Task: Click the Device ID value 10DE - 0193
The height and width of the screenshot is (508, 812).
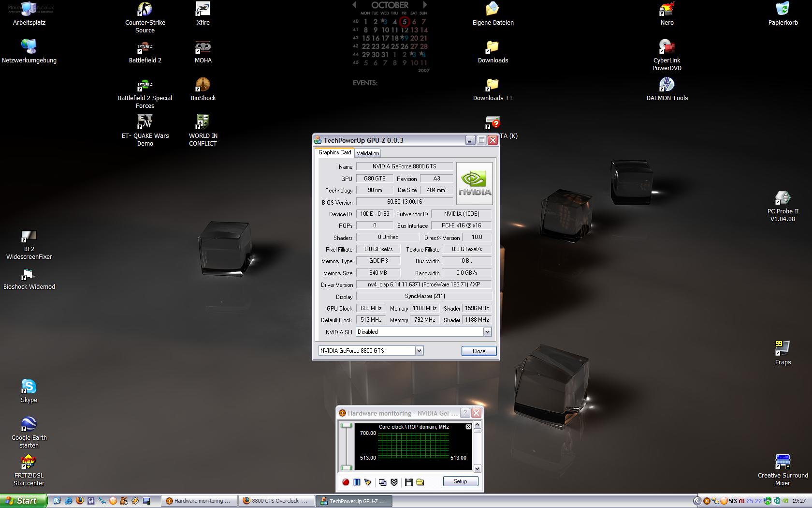Action: (x=375, y=214)
